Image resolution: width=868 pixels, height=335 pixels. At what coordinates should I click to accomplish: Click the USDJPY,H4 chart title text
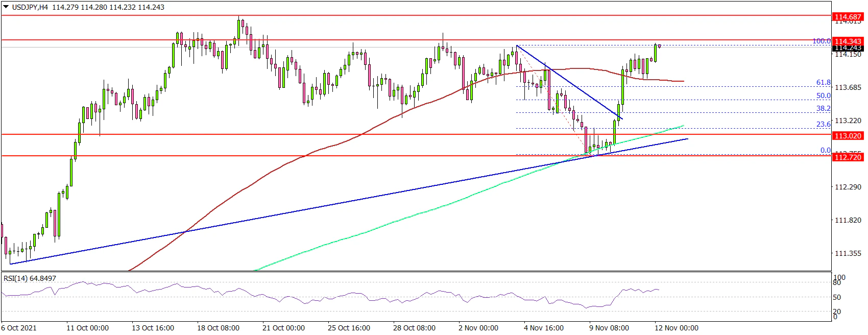pos(30,7)
